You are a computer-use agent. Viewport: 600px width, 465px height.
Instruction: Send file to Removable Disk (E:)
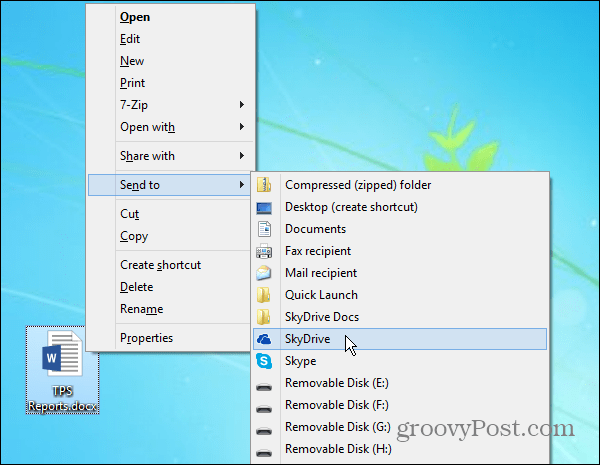(400, 383)
